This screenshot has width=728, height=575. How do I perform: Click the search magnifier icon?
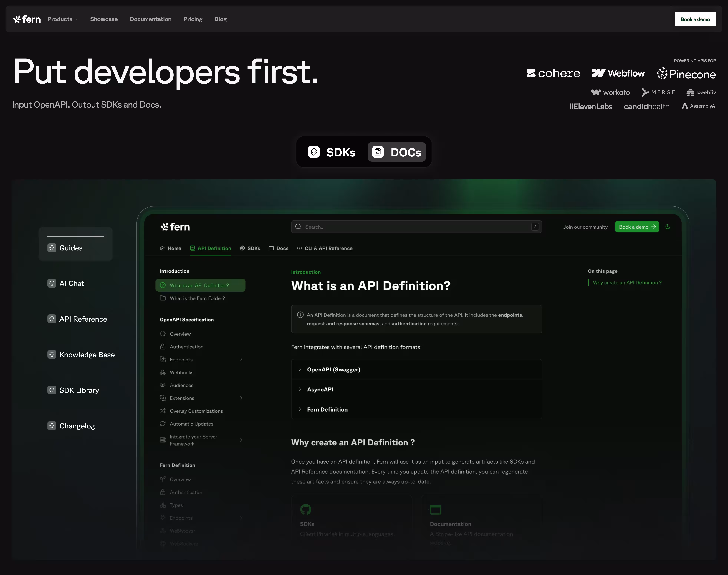point(298,227)
